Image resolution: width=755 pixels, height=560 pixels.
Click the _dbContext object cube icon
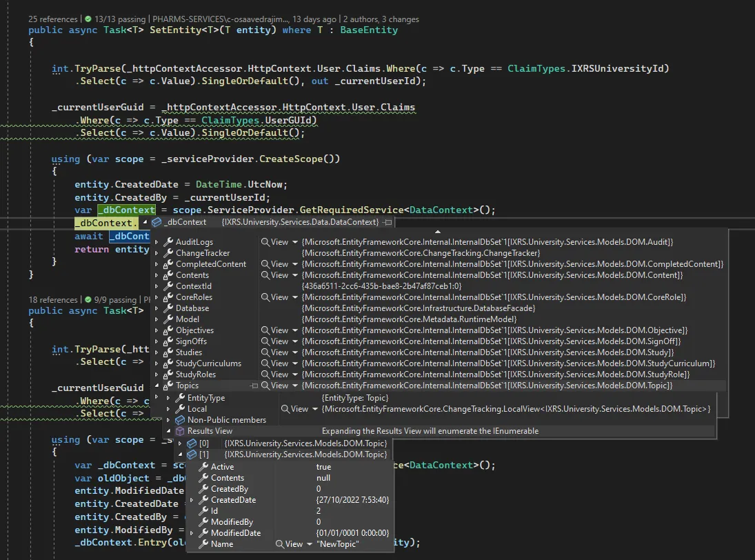pyautogui.click(x=157, y=222)
